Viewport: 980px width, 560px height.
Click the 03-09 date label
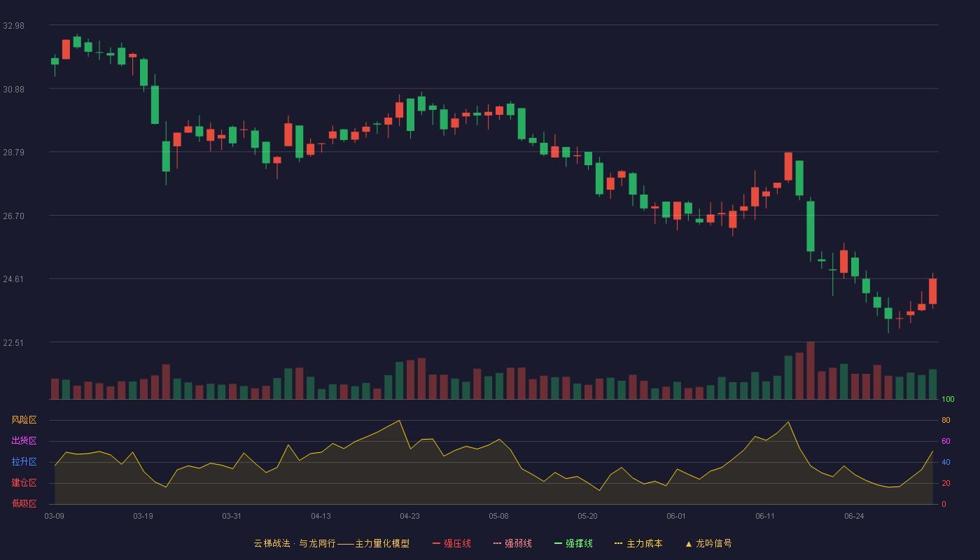click(55, 516)
